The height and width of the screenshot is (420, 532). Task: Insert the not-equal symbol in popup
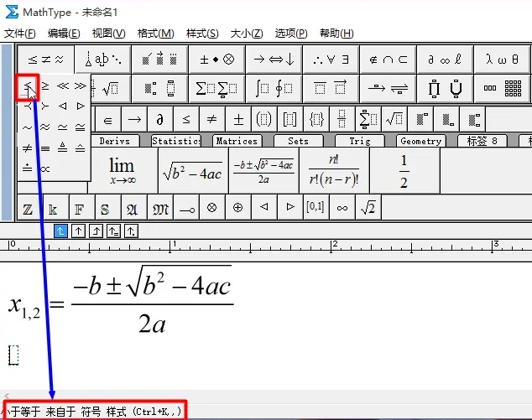click(x=28, y=148)
